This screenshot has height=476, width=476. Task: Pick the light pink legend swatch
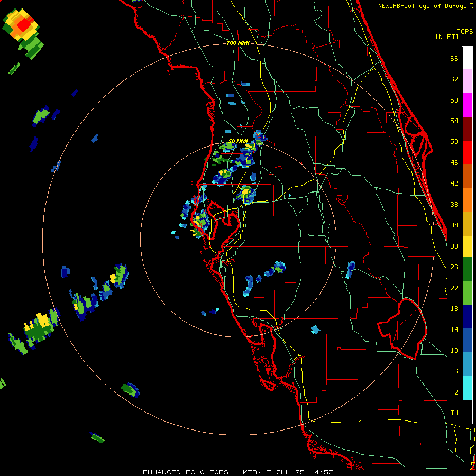click(x=467, y=81)
